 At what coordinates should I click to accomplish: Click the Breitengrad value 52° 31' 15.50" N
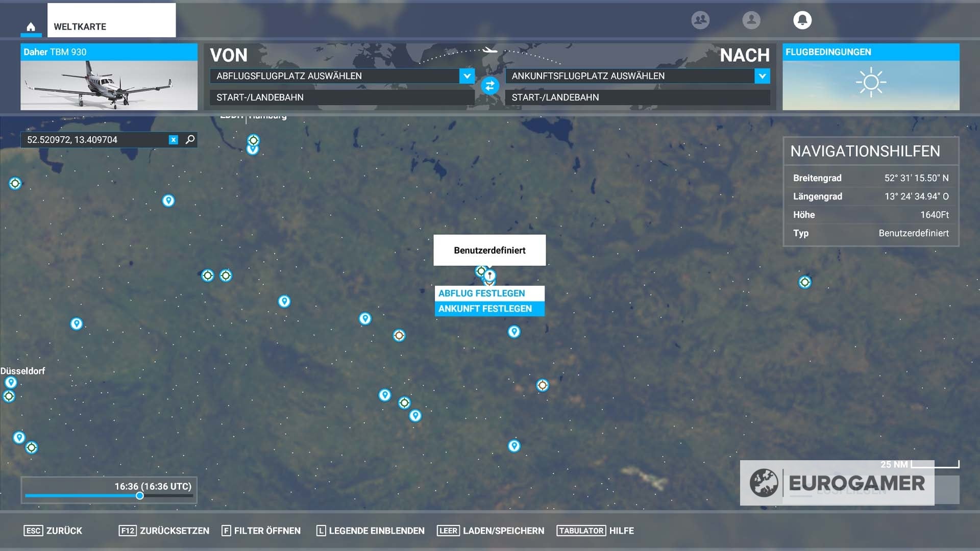pyautogui.click(x=916, y=178)
